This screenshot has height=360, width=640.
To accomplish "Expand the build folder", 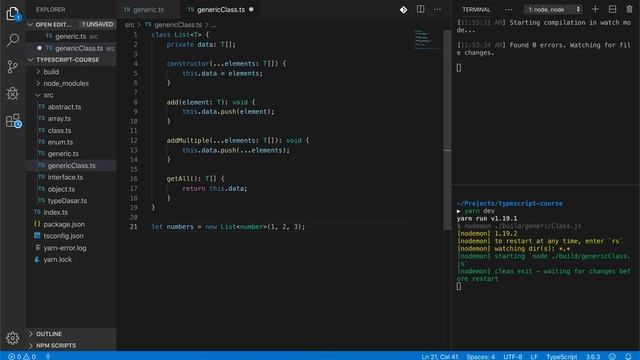I will pyautogui.click(x=51, y=72).
